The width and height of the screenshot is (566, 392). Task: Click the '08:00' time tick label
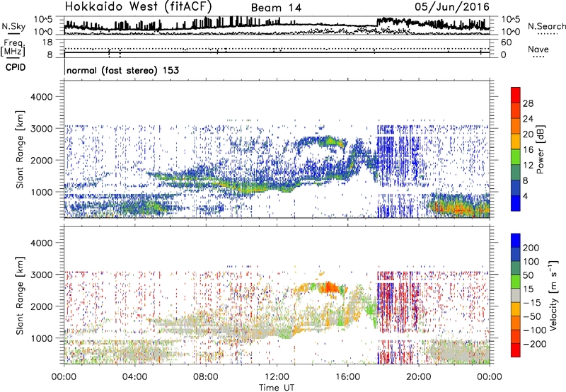pyautogui.click(x=206, y=377)
